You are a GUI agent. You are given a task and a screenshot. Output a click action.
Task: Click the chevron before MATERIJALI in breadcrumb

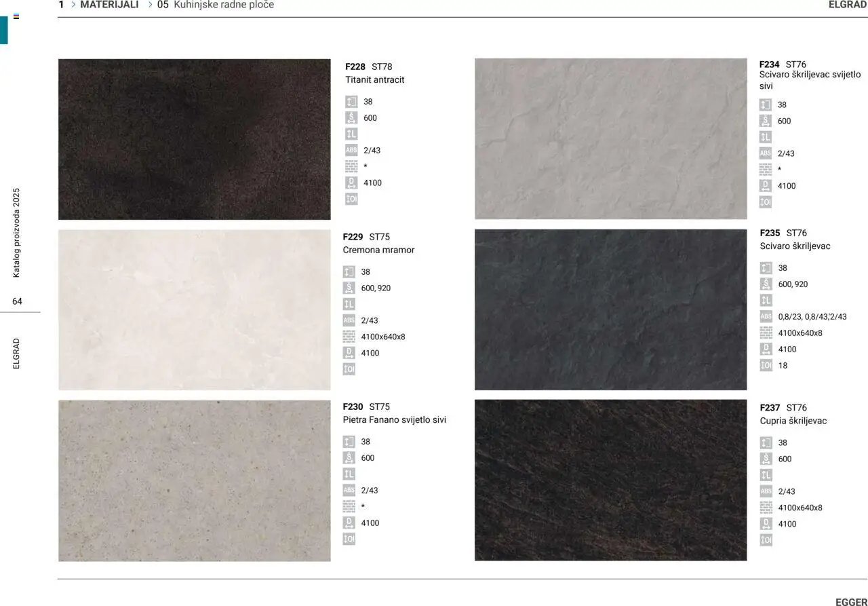(x=73, y=5)
